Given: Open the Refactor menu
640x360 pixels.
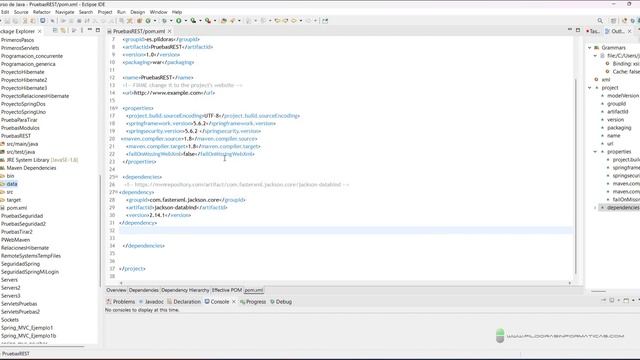Looking at the screenshot, I should coord(42,12).
